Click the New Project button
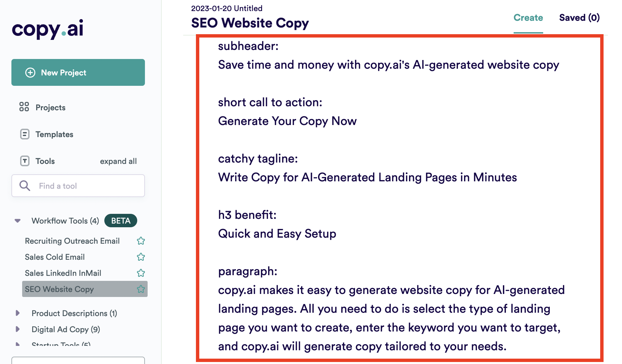 tap(78, 72)
